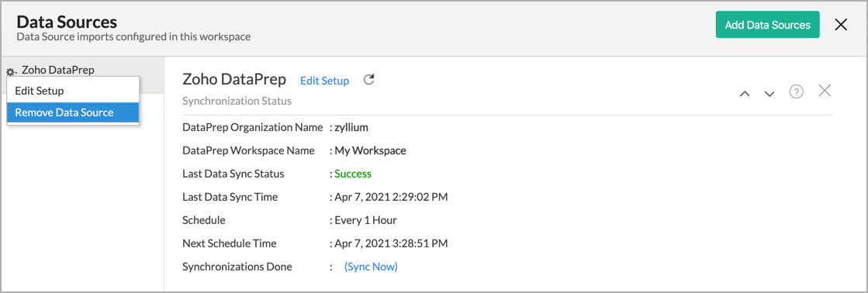Go to next data source with down chevron

coord(769,94)
